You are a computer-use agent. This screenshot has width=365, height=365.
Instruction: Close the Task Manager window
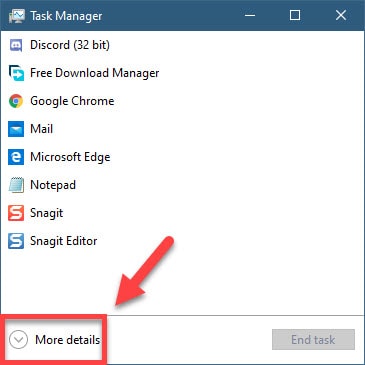(341, 15)
